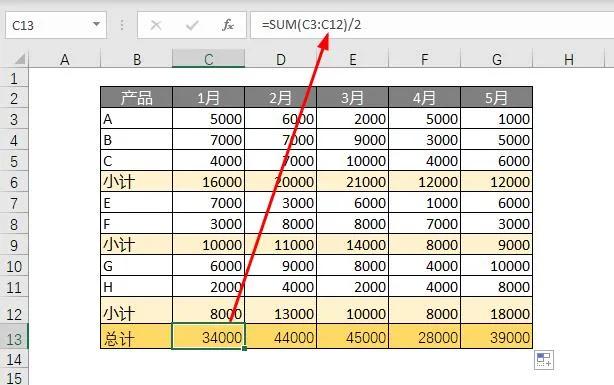Select row 14 header
The image size is (614, 385).
(x=14, y=359)
